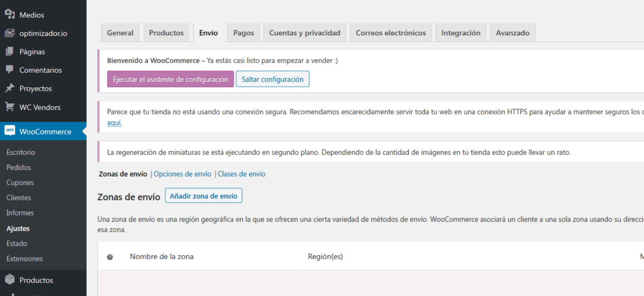Open Escritorio submenu item

pos(21,152)
